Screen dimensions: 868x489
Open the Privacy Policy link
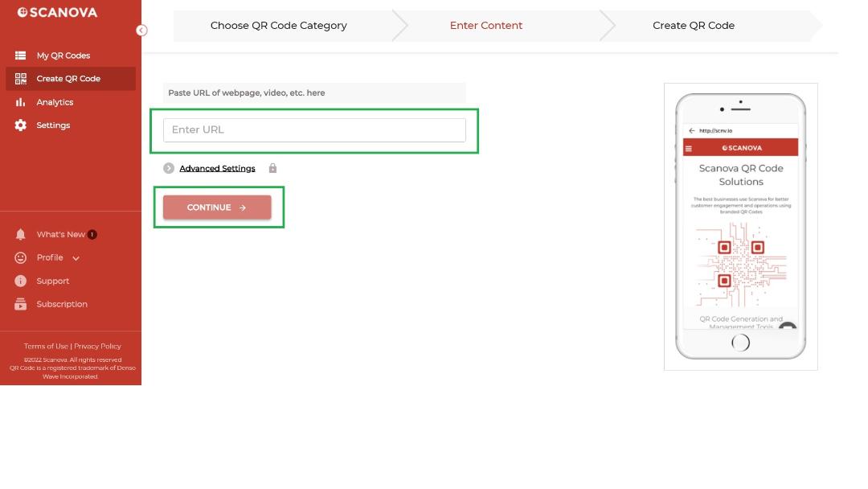[x=97, y=346]
